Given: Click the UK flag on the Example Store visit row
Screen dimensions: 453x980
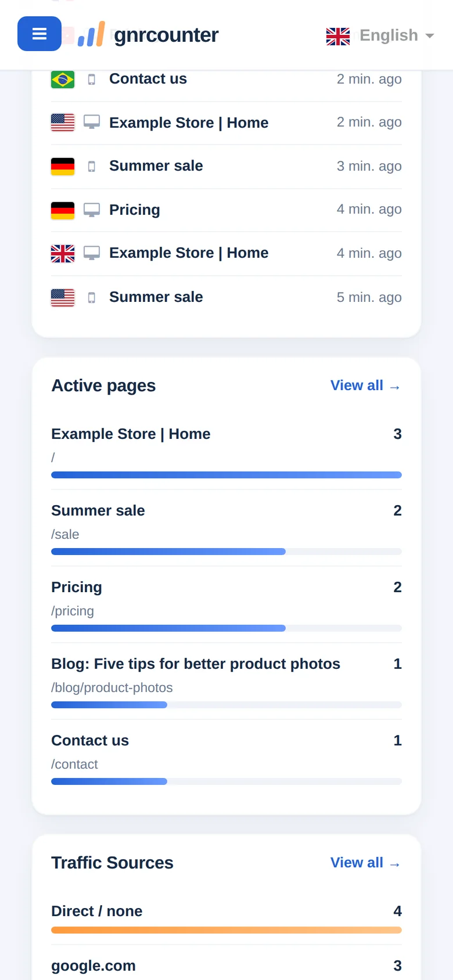Looking at the screenshot, I should click(x=63, y=254).
